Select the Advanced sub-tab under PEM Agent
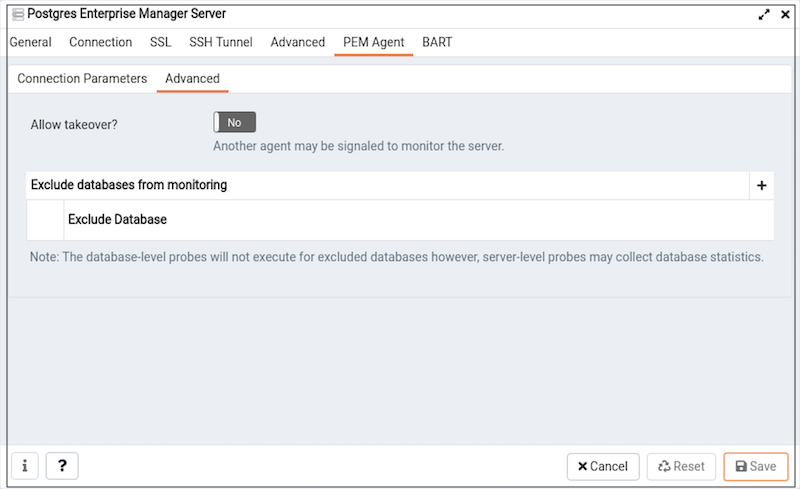The width and height of the screenshot is (800, 489). point(192,79)
